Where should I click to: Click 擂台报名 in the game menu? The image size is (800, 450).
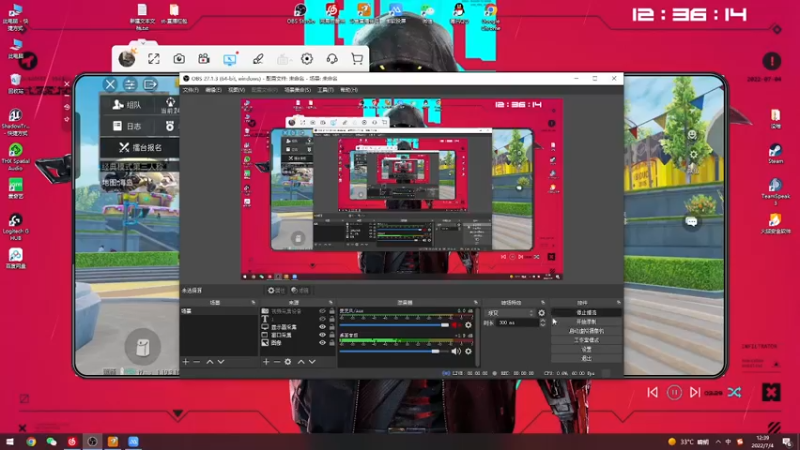coord(140,147)
